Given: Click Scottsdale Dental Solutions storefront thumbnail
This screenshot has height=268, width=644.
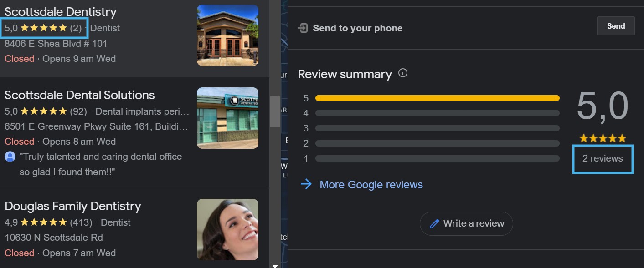Looking at the screenshot, I should tap(227, 118).
